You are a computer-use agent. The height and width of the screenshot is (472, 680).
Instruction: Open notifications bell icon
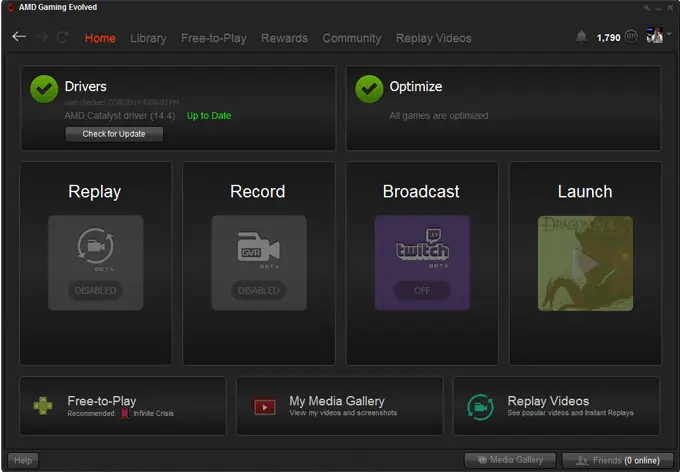pyautogui.click(x=581, y=37)
